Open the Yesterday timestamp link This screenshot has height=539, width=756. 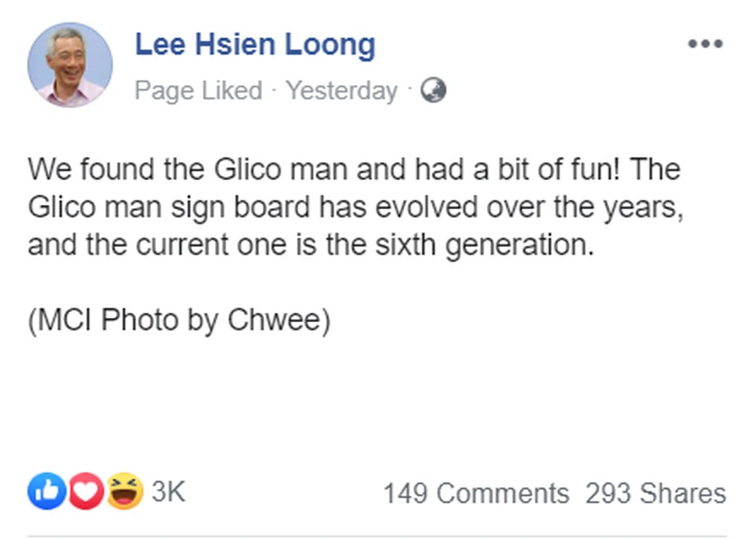coord(342,91)
